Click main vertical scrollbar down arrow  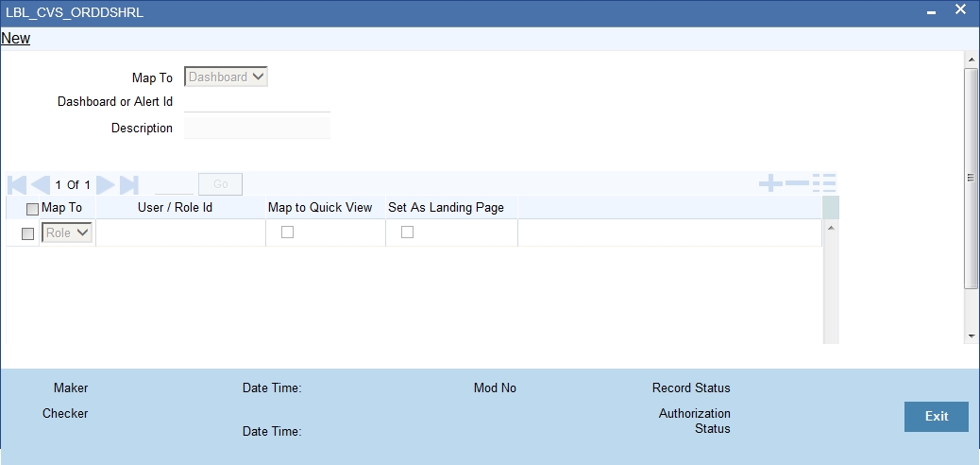(972, 336)
